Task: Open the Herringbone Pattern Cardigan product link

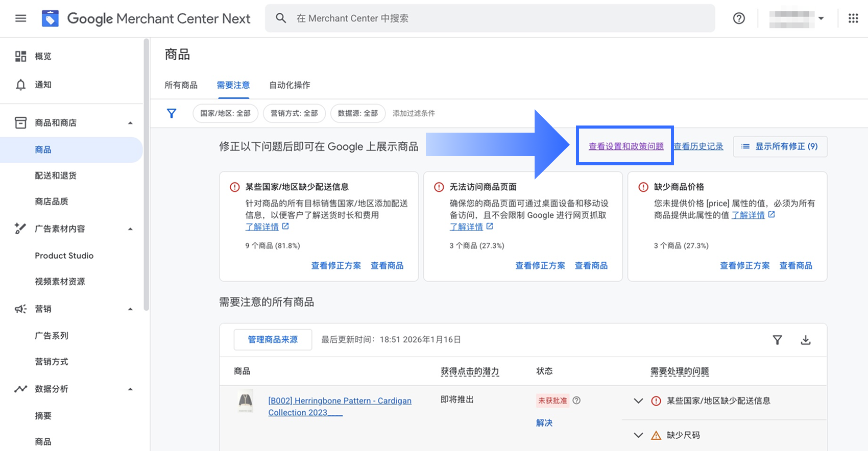Action: (x=340, y=407)
